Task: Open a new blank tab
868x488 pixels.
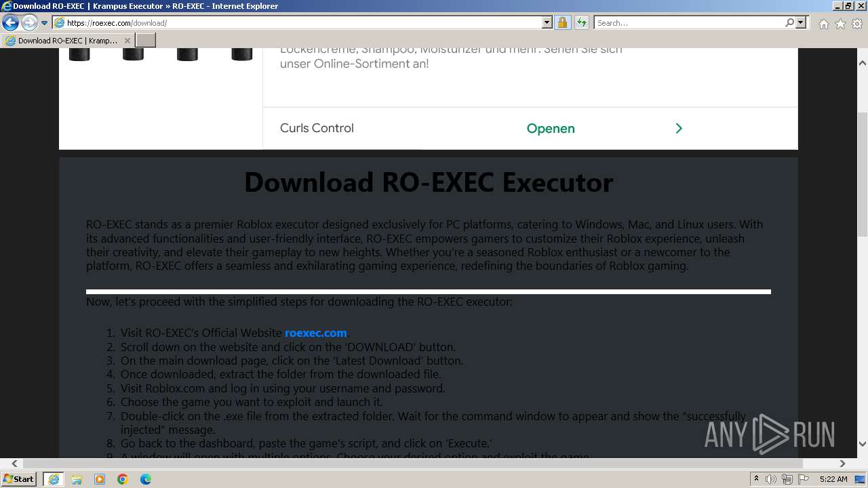Action: pyautogui.click(x=146, y=40)
